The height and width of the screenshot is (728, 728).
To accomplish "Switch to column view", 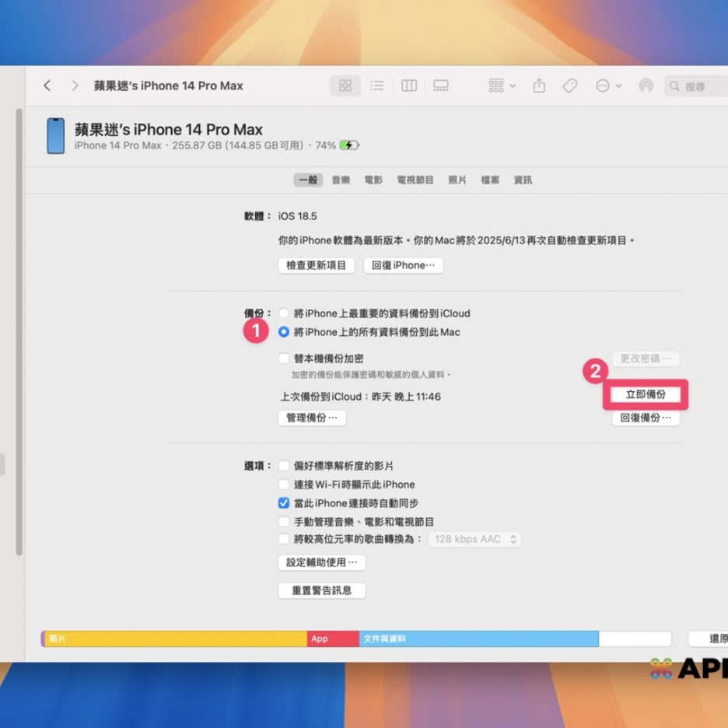I will [409, 86].
